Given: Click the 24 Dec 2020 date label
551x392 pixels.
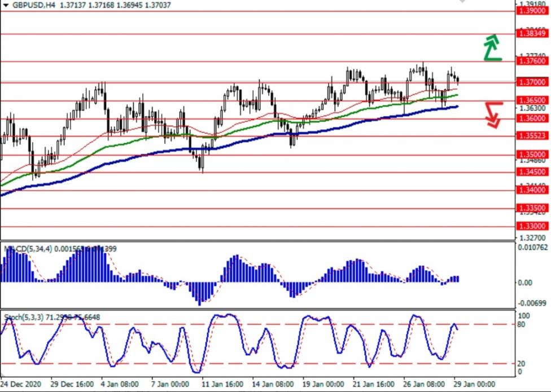Looking at the screenshot, I should click(21, 384).
